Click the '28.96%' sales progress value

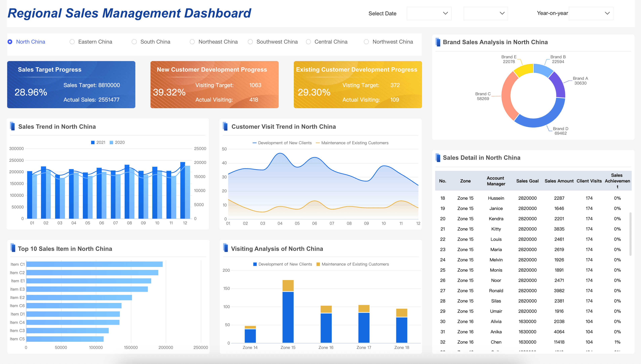point(31,92)
